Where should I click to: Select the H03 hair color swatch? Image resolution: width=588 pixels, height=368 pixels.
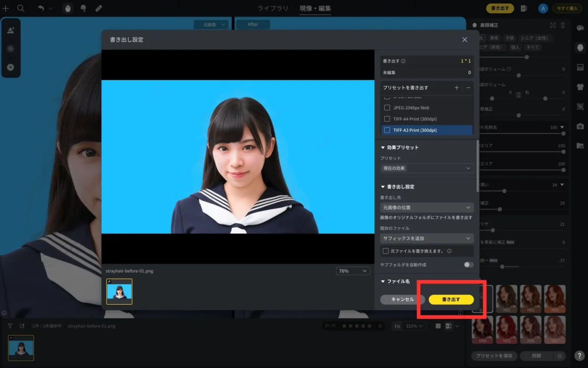(555, 299)
